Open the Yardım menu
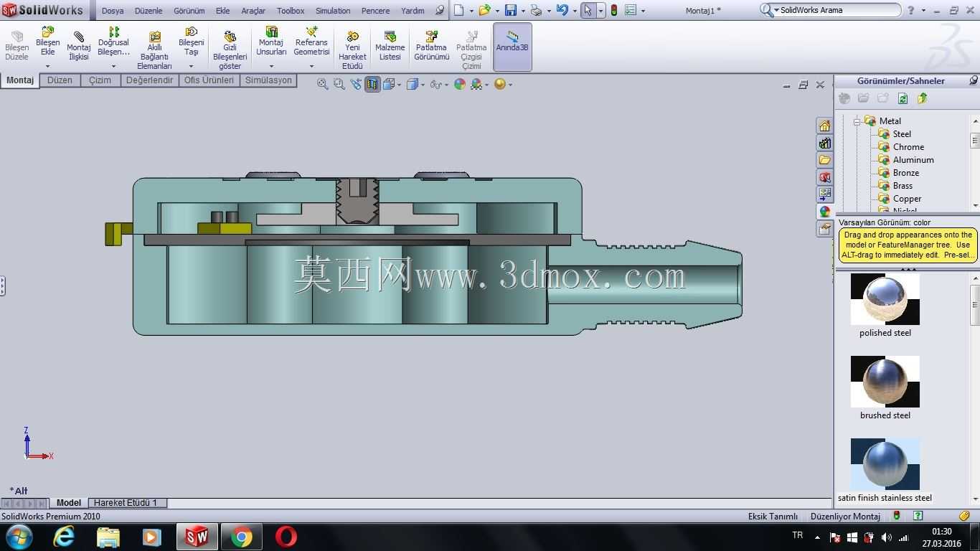Screen dimensions: 980x551 pos(413,11)
